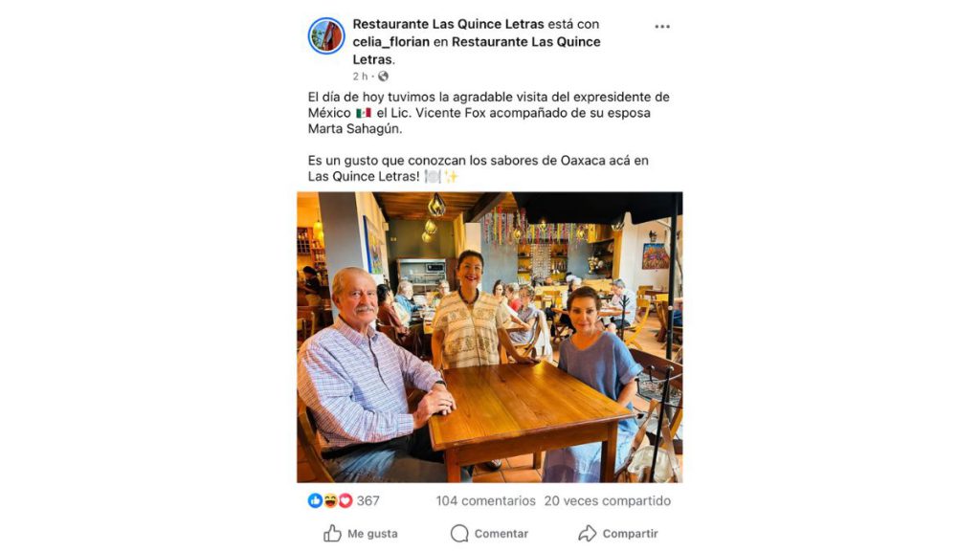980x551 pixels.
Task: Click the restaurant's profile picture avatar
Action: (326, 35)
